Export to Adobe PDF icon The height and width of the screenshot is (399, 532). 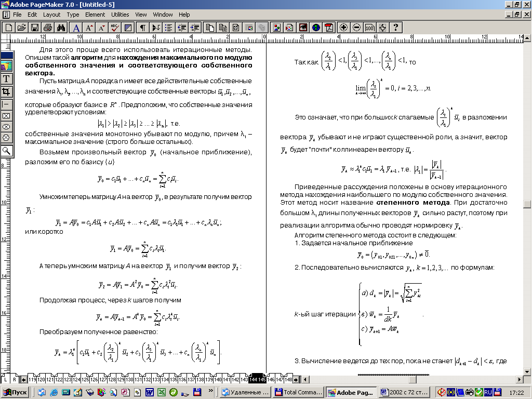click(x=329, y=28)
